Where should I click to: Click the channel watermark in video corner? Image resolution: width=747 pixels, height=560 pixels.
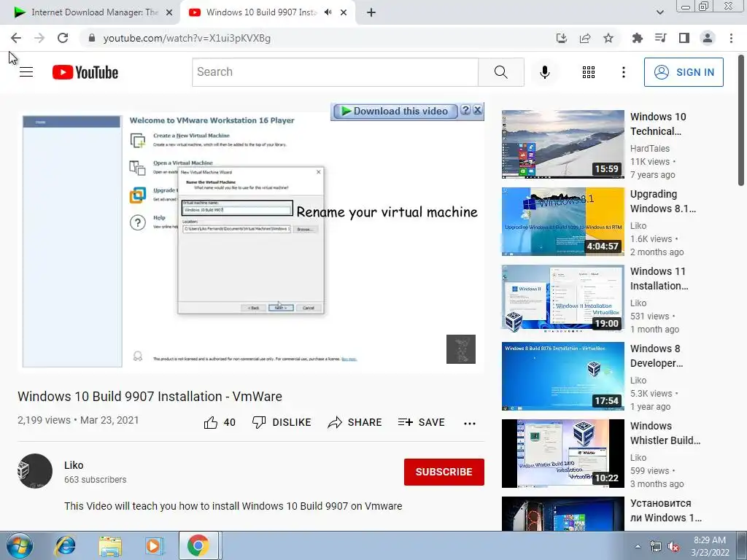[461, 349]
